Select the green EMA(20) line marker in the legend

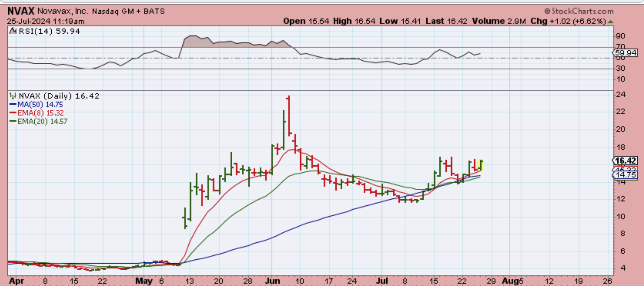coord(13,121)
